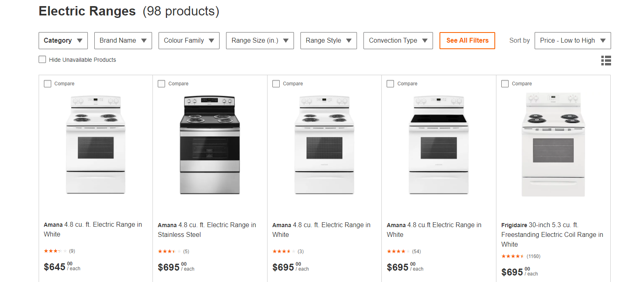Check Compare for the Amana Stainless Steel range

(x=161, y=84)
